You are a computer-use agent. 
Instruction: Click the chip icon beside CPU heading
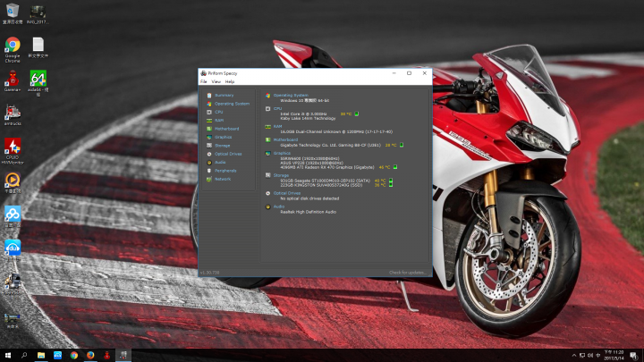(267, 109)
